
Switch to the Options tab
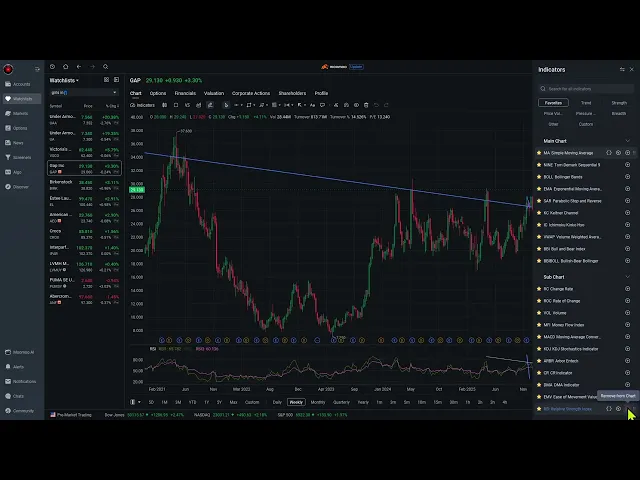click(158, 93)
